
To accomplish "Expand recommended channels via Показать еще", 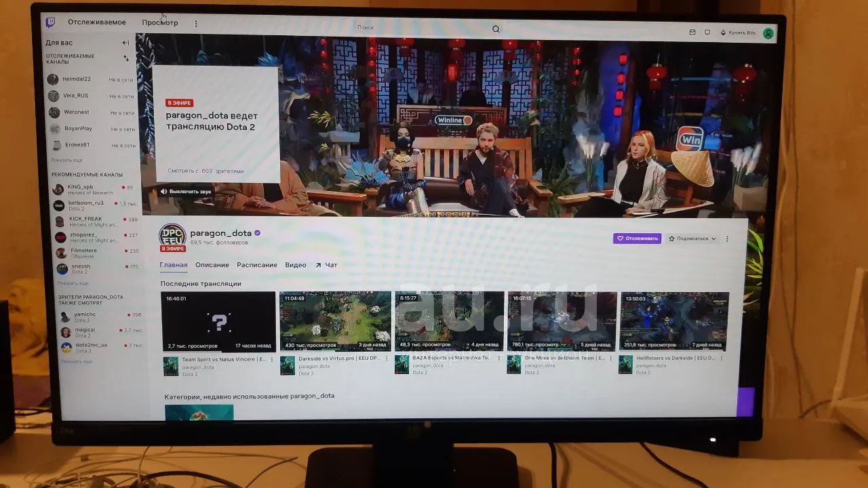I will 73,283.
